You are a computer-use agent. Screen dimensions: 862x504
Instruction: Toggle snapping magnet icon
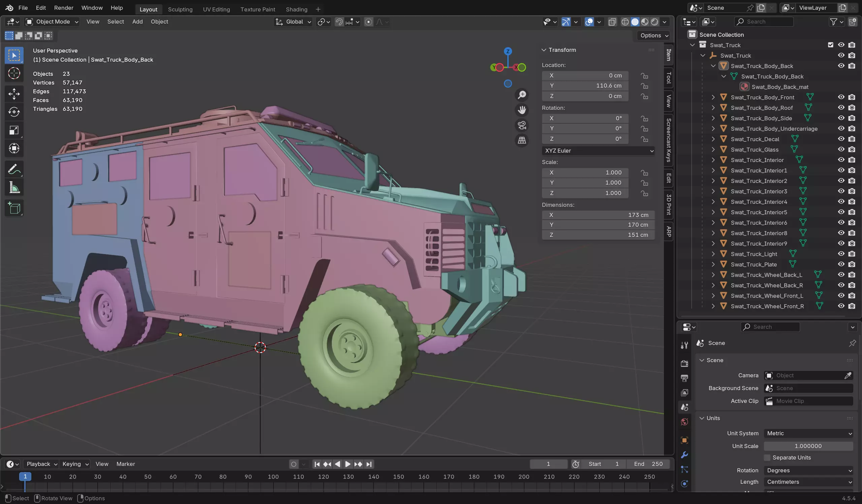339,22
